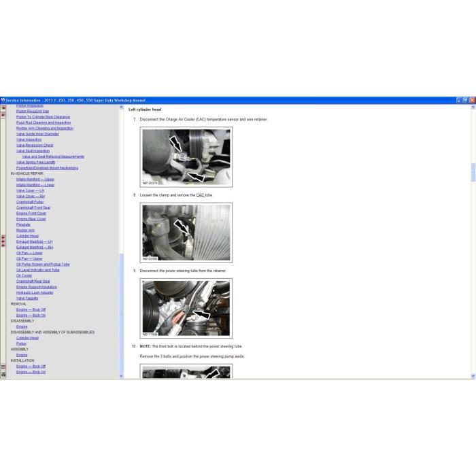The image size is (476, 476).
Task: Open Engine link under Disassembly
Action: [x=22, y=326]
